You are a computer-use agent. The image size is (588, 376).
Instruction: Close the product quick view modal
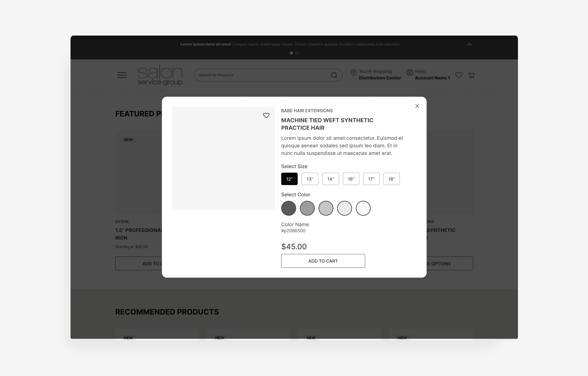(417, 106)
